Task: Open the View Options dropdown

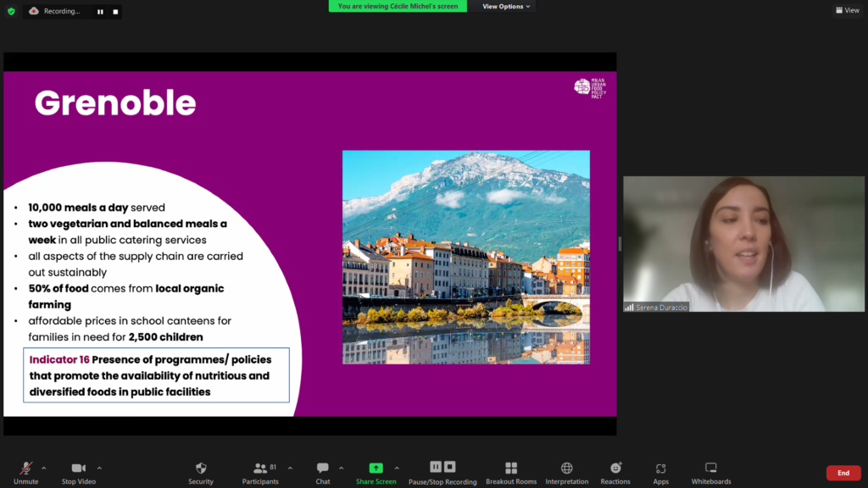Action: (506, 6)
